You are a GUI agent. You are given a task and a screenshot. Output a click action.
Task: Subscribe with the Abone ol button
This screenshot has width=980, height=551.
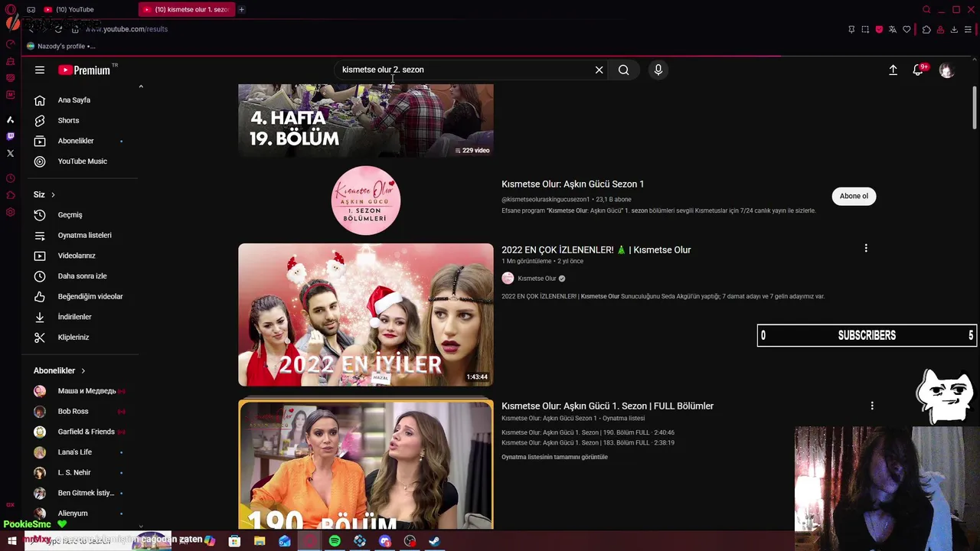pyautogui.click(x=854, y=196)
